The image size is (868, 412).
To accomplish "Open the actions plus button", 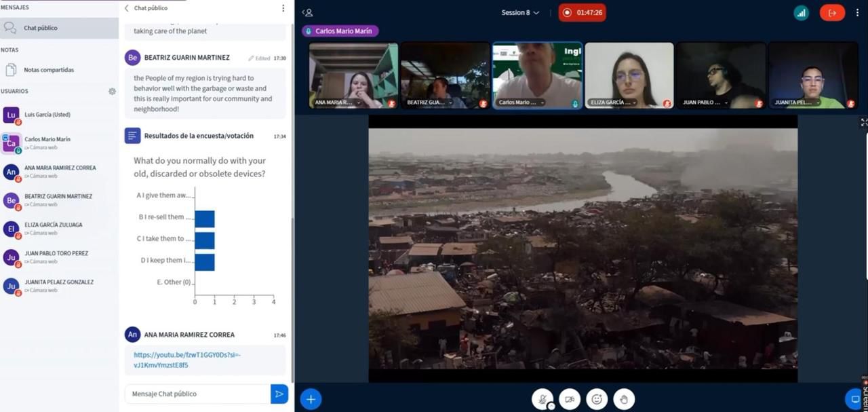I will click(x=311, y=399).
